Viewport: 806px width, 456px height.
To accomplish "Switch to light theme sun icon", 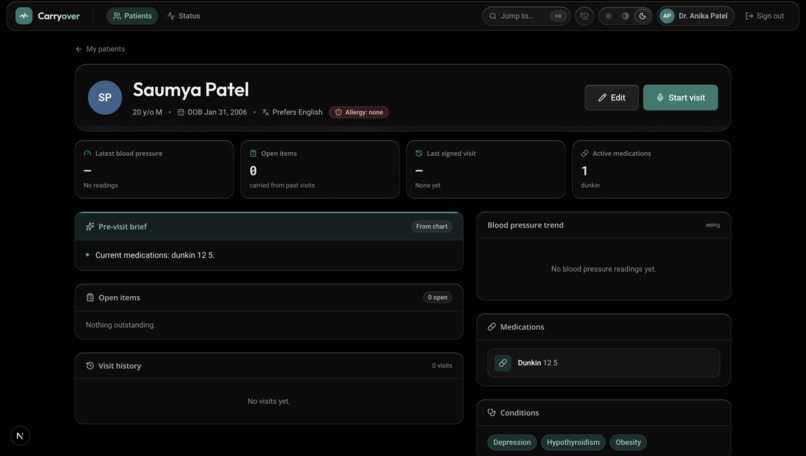I will [x=609, y=16].
